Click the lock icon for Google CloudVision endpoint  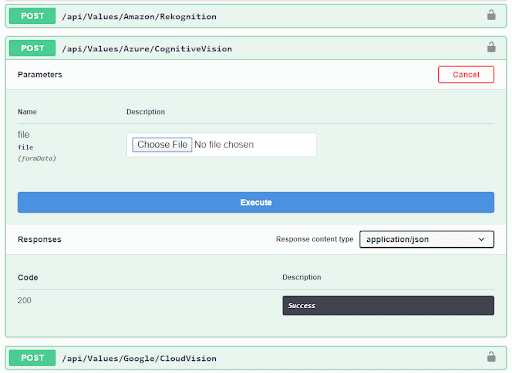coord(491,357)
